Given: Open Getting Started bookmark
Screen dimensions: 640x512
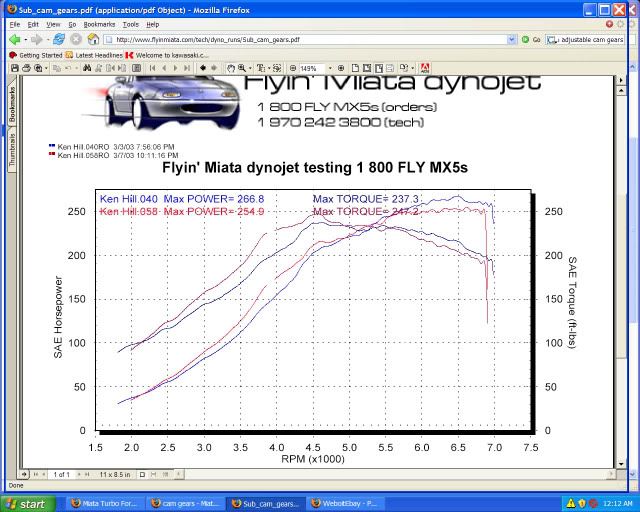Looking at the screenshot, I should [35, 55].
